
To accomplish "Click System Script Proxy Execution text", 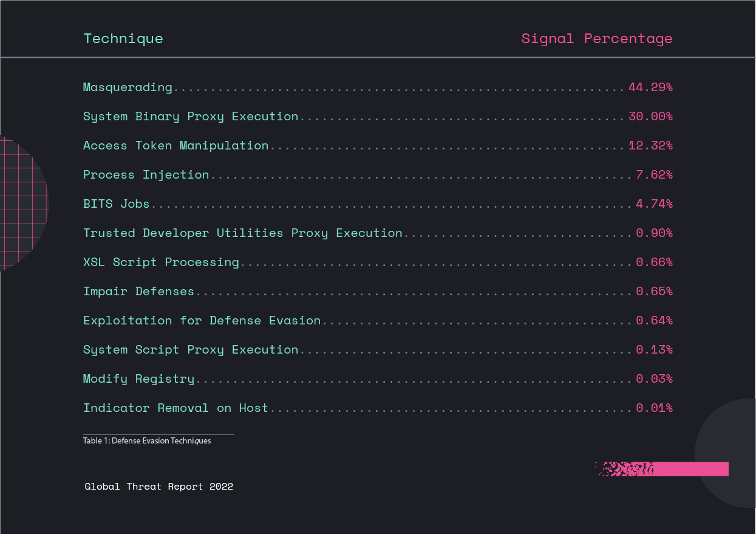I will [191, 349].
